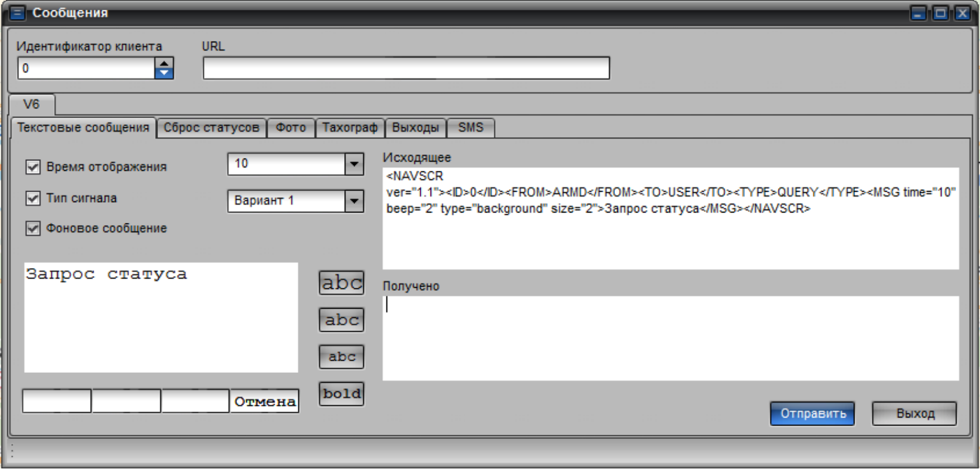
Task: Switch to the Сброс статусов tab
Action: click(211, 128)
